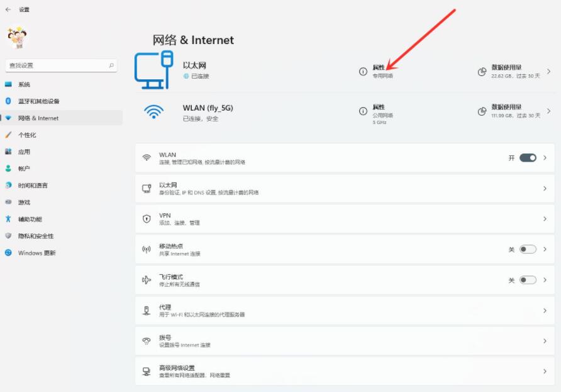The height and width of the screenshot is (392, 561).
Task: Click the large Ethernet computer icon
Action: pos(154,70)
